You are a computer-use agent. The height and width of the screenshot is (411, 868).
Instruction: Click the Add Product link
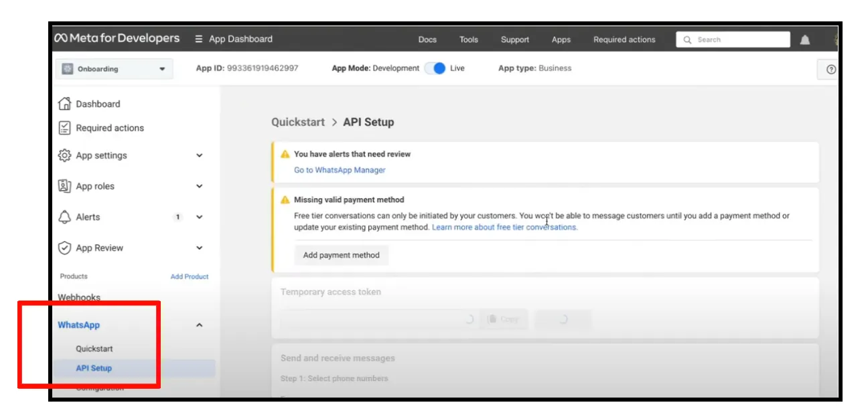pos(190,276)
